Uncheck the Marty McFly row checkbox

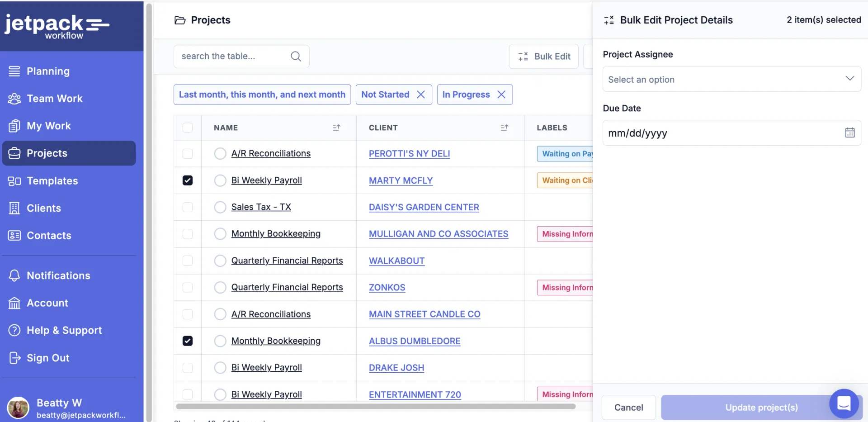pyautogui.click(x=188, y=180)
